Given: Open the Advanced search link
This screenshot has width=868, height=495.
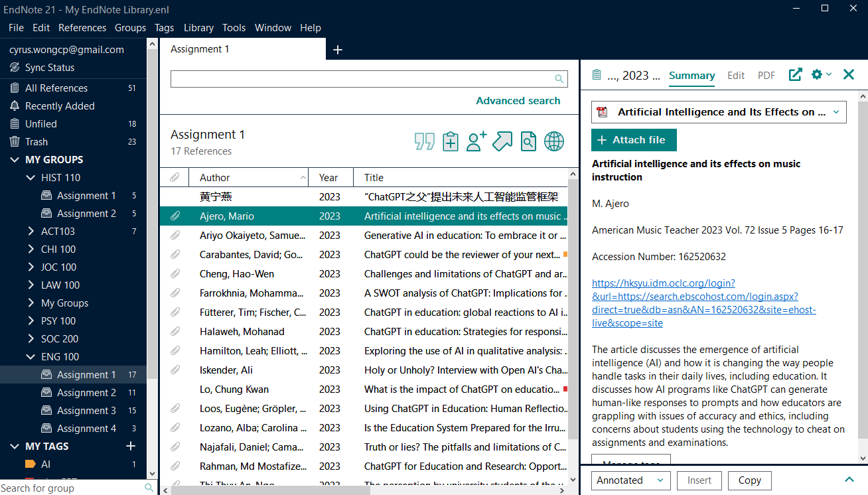Looking at the screenshot, I should tap(518, 101).
